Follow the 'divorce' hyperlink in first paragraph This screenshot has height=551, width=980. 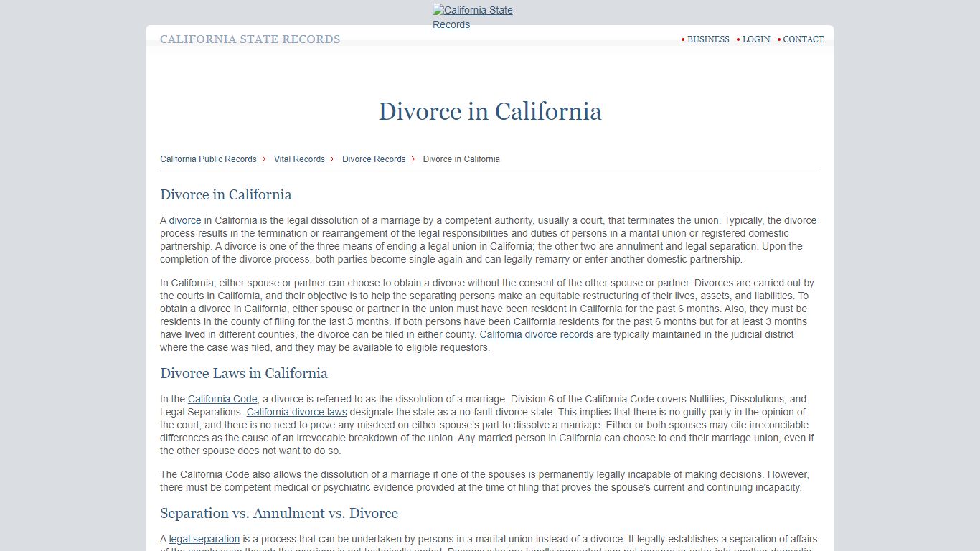tap(185, 220)
